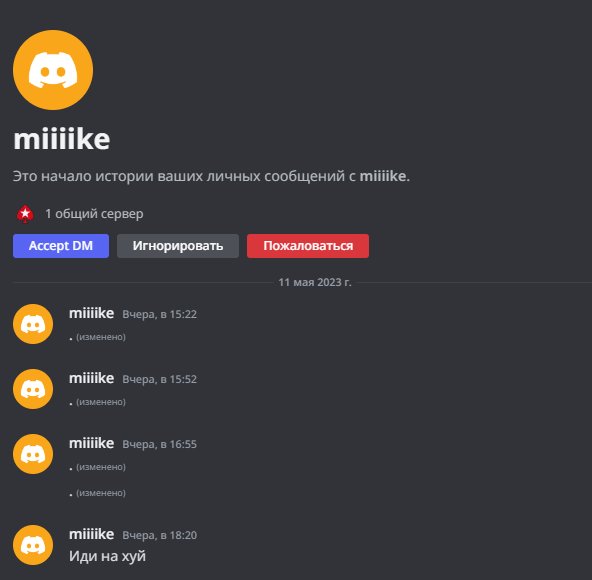Click '(изменено)' label under the 15:52 message

pyautogui.click(x=101, y=402)
